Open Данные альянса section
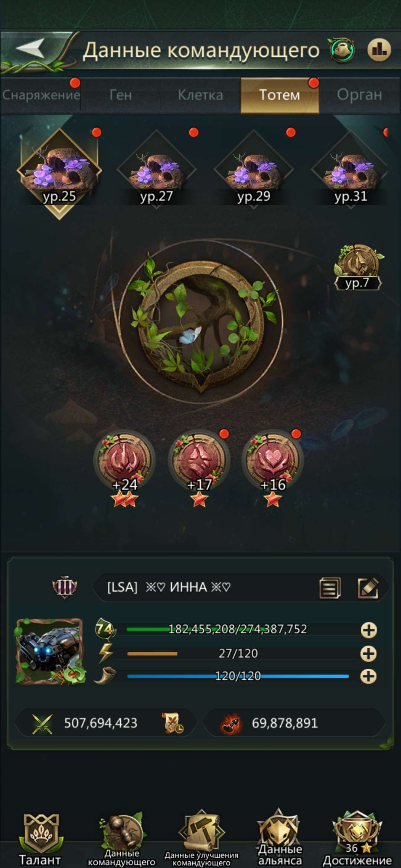Viewport: 401px width, 868px height. 280,838
